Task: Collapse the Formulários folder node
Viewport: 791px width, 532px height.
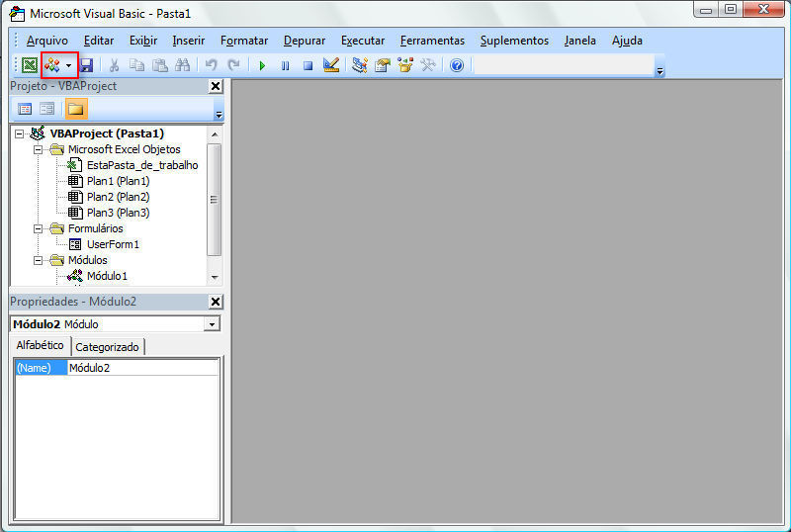Action: click(x=38, y=228)
